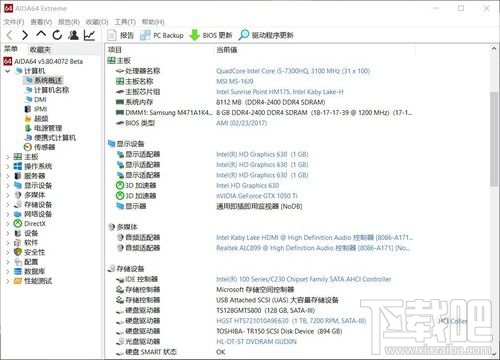Select 系统概述 in tree
The height and width of the screenshot is (360, 500).
(43, 80)
